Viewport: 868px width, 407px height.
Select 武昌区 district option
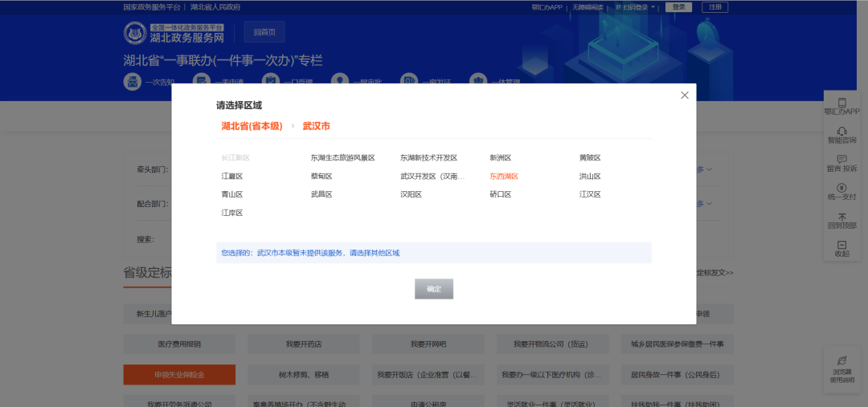tap(321, 195)
